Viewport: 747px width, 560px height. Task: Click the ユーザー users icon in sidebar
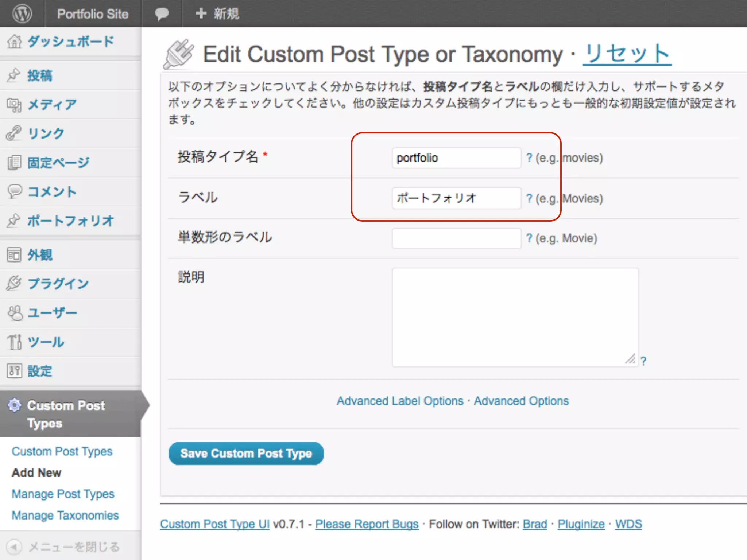(x=15, y=313)
